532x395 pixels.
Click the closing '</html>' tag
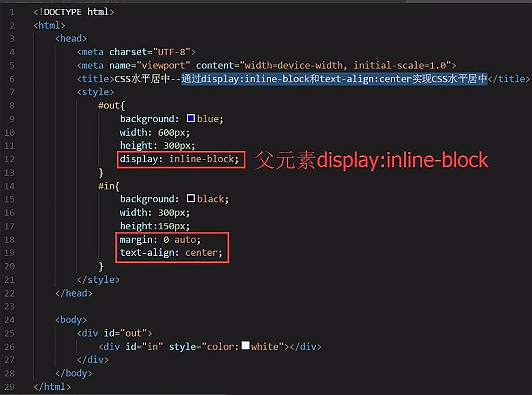52,387
